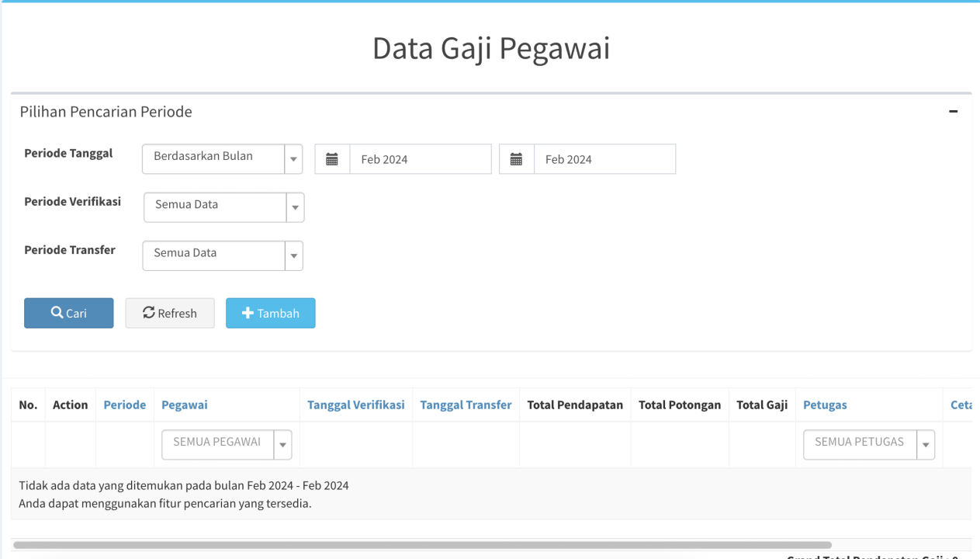
Task: Click the Action column header
Action: (x=71, y=404)
